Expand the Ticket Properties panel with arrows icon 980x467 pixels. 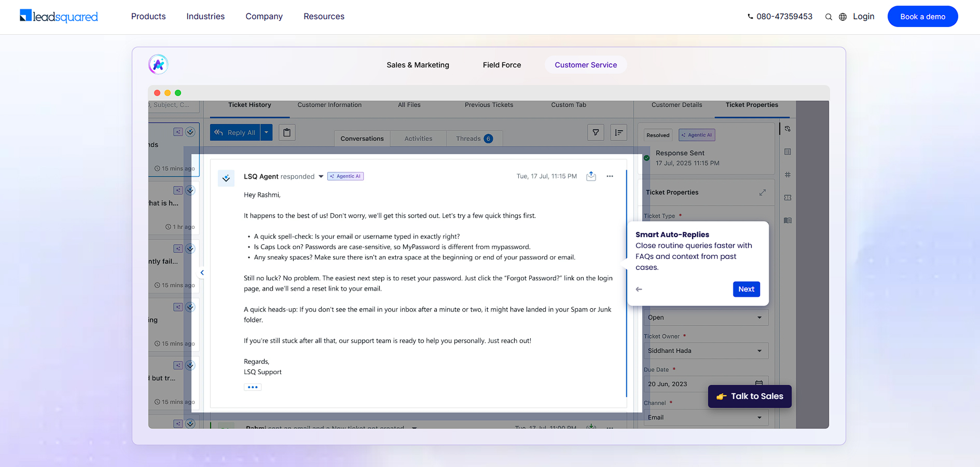tap(763, 193)
